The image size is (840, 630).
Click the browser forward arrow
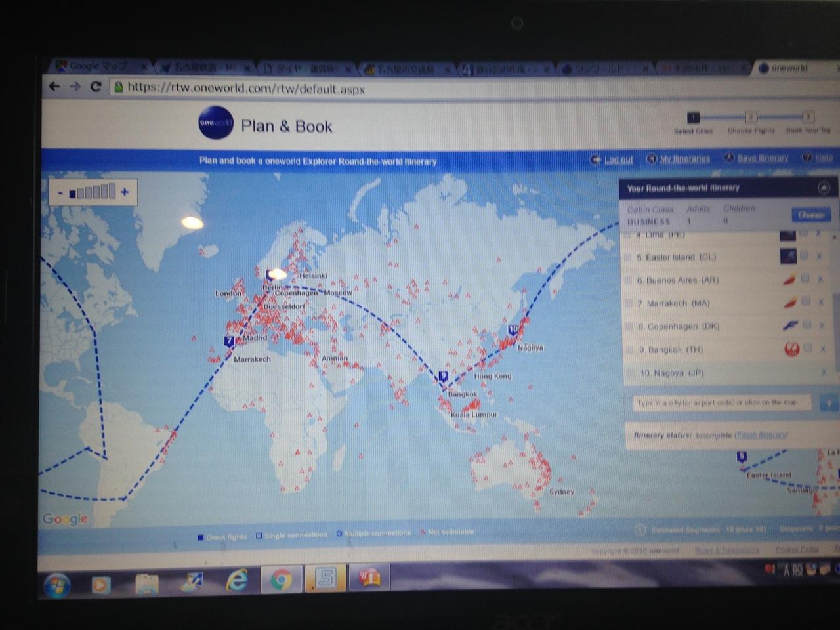[75, 86]
